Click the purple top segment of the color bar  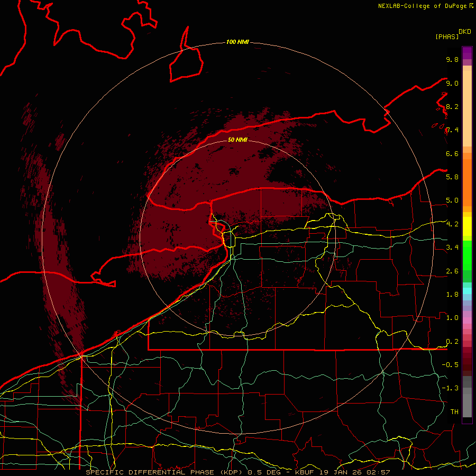pos(467,53)
